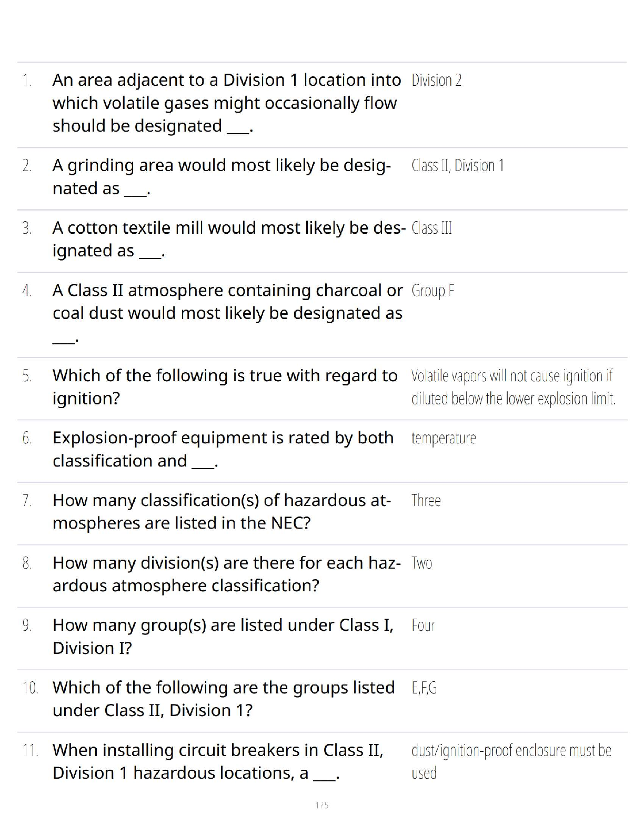Click the answer "Three"
The image size is (644, 834).
426,501
